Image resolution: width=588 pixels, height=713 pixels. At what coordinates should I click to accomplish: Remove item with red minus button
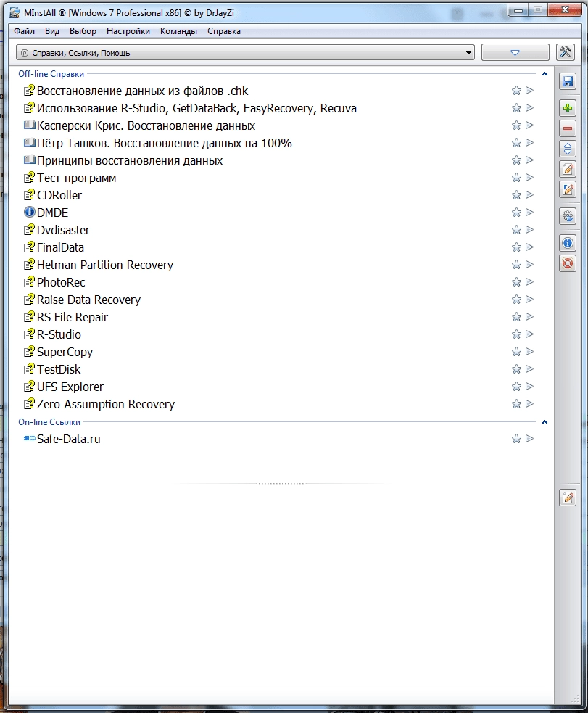coord(568,128)
